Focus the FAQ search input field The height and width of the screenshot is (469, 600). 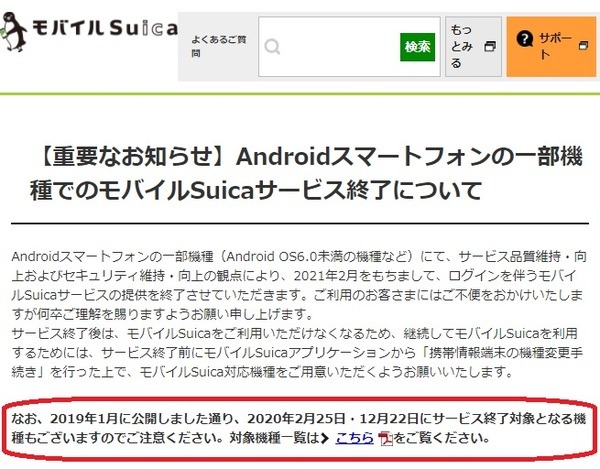pyautogui.click(x=349, y=47)
